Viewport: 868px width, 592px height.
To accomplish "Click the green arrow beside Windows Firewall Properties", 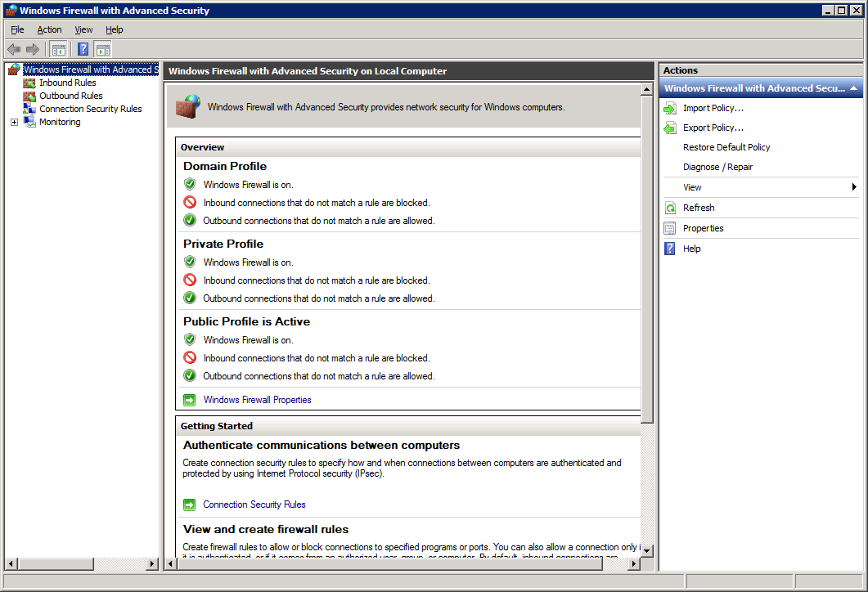I will pyautogui.click(x=189, y=400).
